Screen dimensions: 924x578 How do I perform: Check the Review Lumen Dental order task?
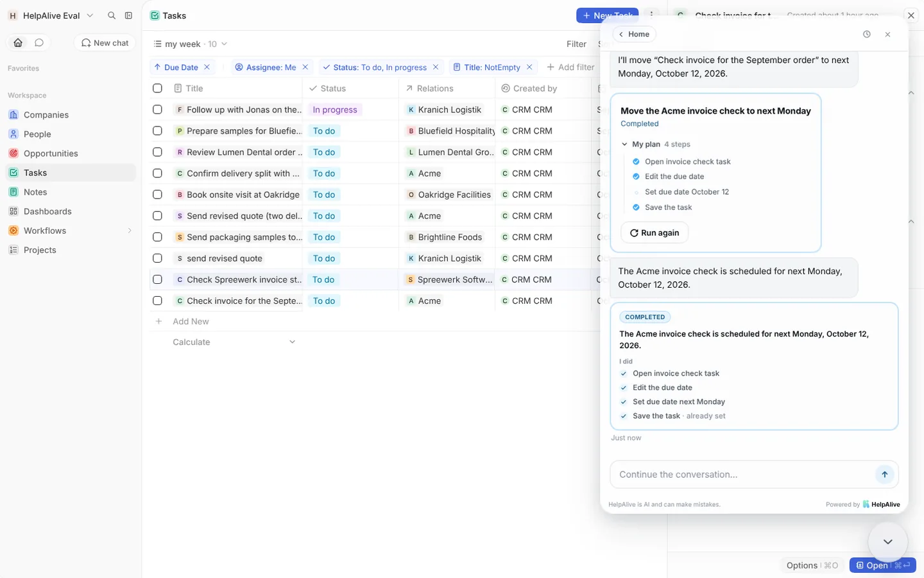pyautogui.click(x=157, y=152)
